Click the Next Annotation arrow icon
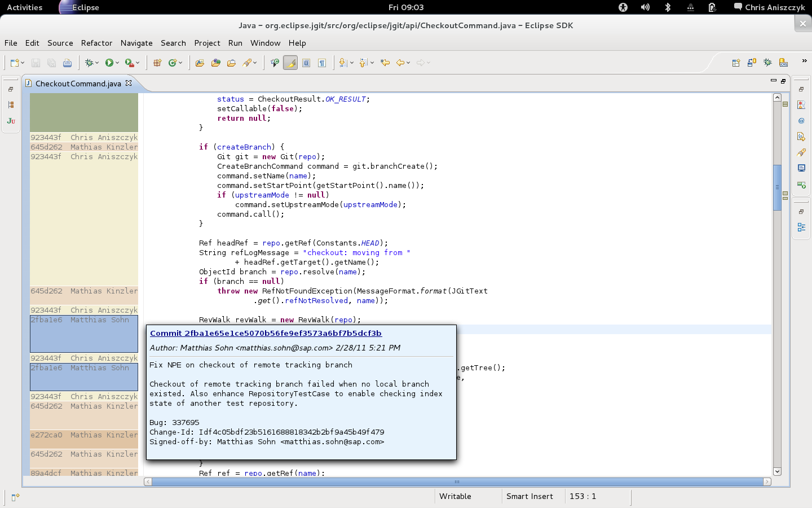812x508 pixels. coord(343,63)
